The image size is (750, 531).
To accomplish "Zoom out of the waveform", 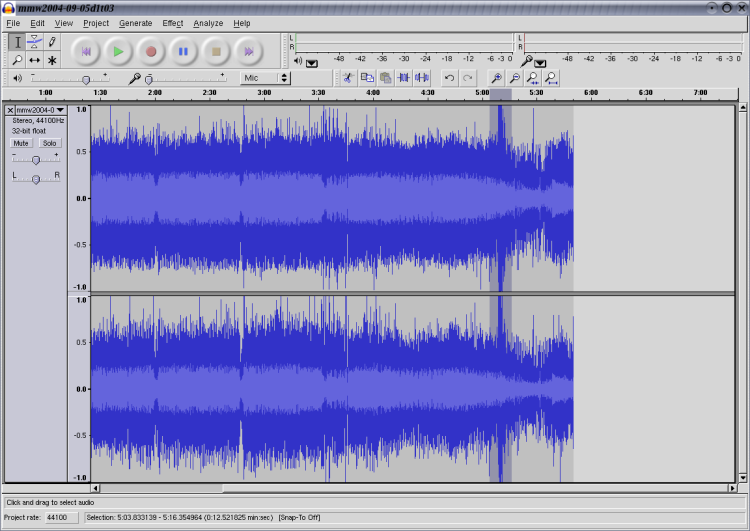I will click(x=514, y=77).
